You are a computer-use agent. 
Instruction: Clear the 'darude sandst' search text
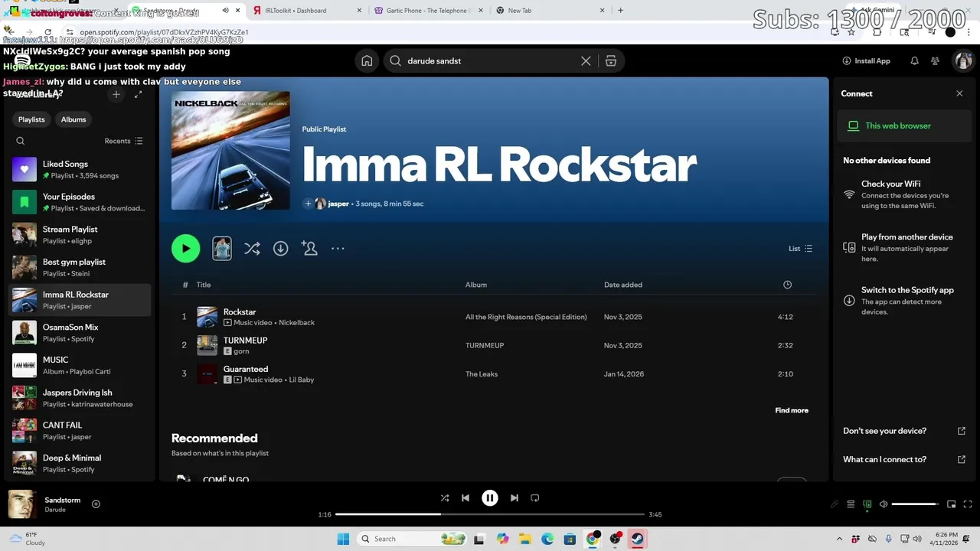click(x=586, y=61)
